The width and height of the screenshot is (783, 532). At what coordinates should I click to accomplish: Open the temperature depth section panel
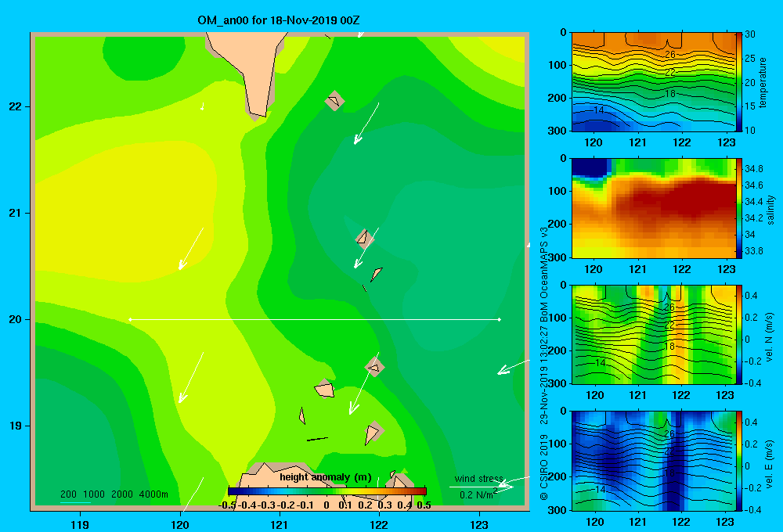click(x=653, y=82)
